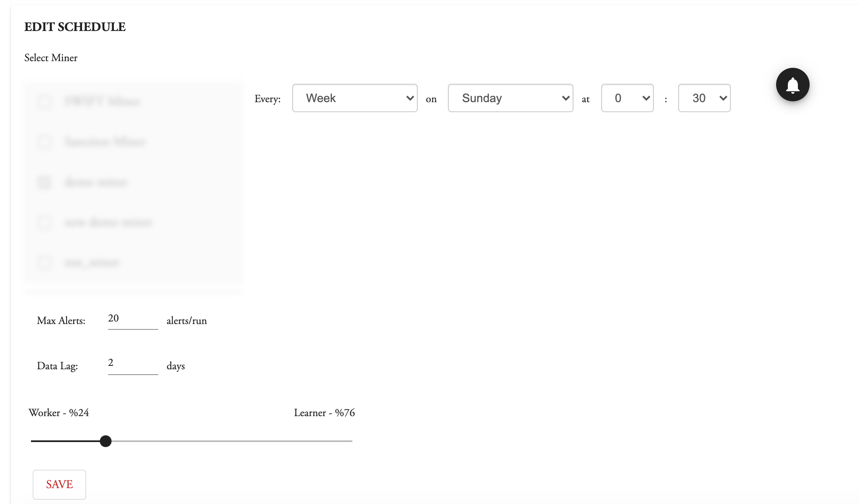This screenshot has width=859, height=504.
Task: Open the hour dropdown showing 0
Action: (x=627, y=98)
